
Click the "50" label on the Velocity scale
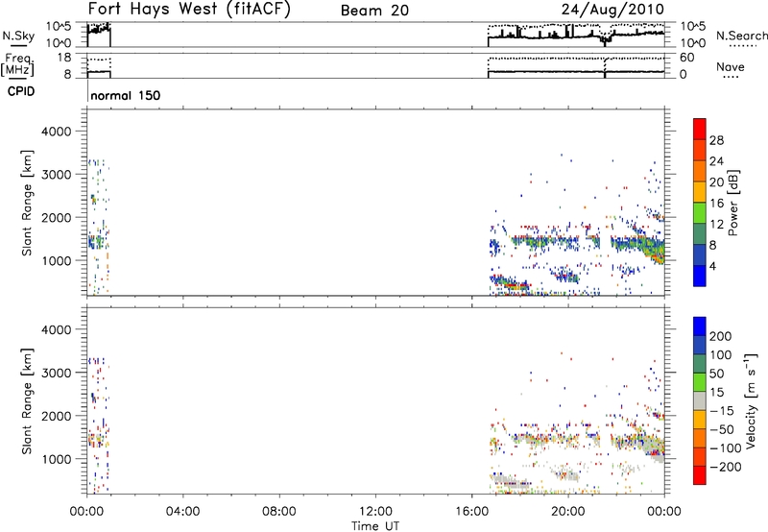(x=716, y=374)
